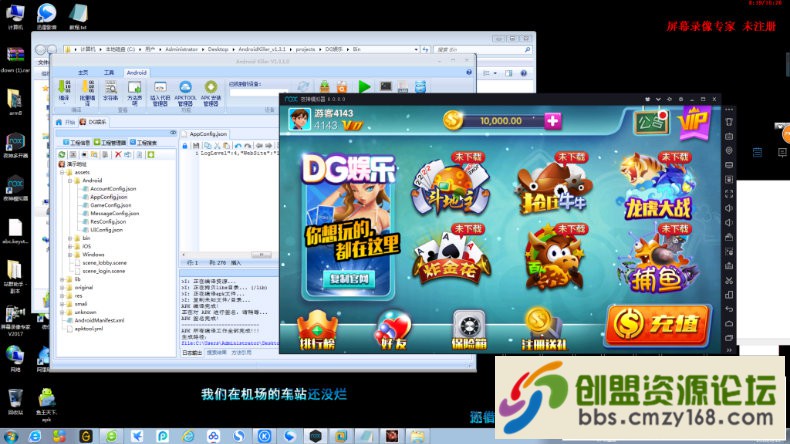Switch to 工程信息 panel tab
This screenshot has height=444, width=790.
coord(77,143)
